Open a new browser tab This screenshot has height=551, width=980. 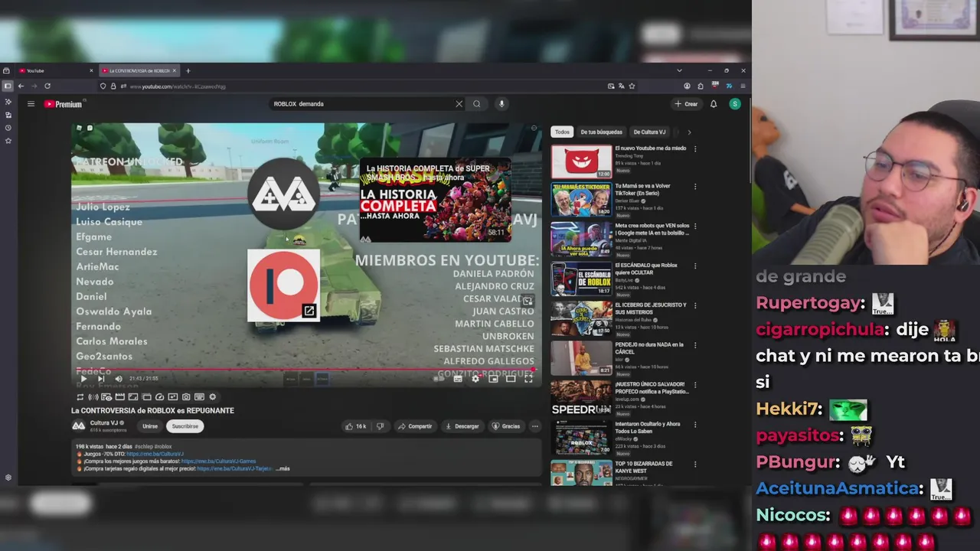pyautogui.click(x=188, y=71)
